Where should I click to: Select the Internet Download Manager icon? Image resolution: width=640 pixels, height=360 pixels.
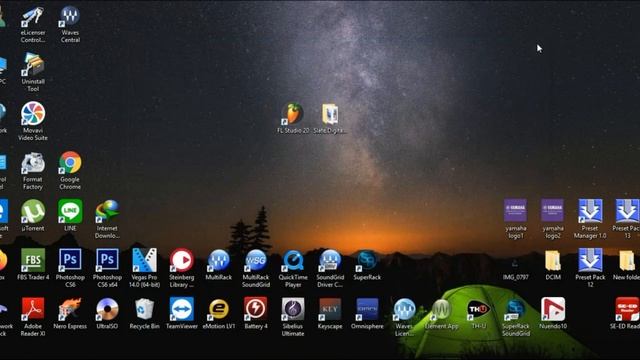pyautogui.click(x=107, y=211)
